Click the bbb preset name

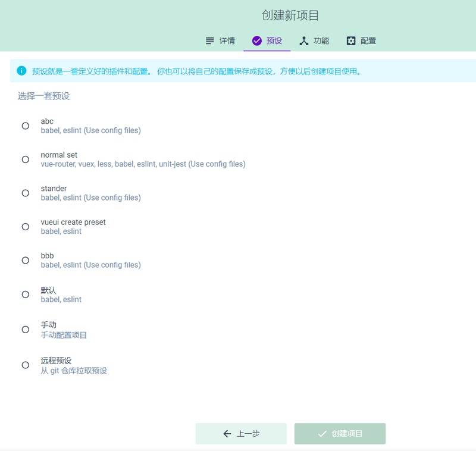click(x=48, y=256)
